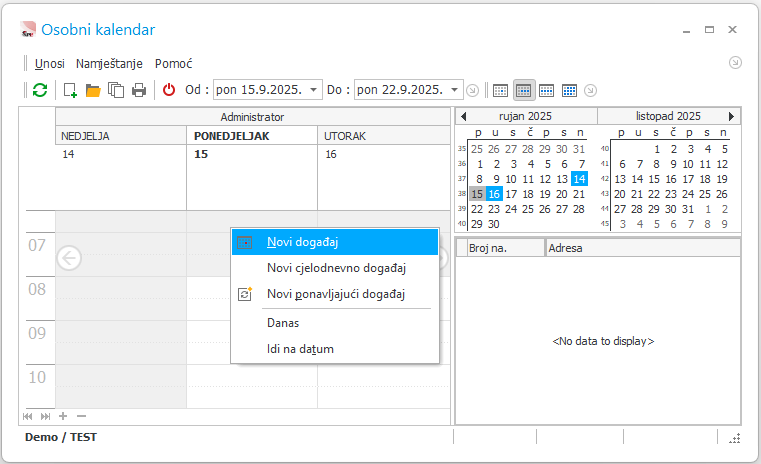Select the highlighted second calendar view icon
The image size is (761, 464).
[523, 90]
